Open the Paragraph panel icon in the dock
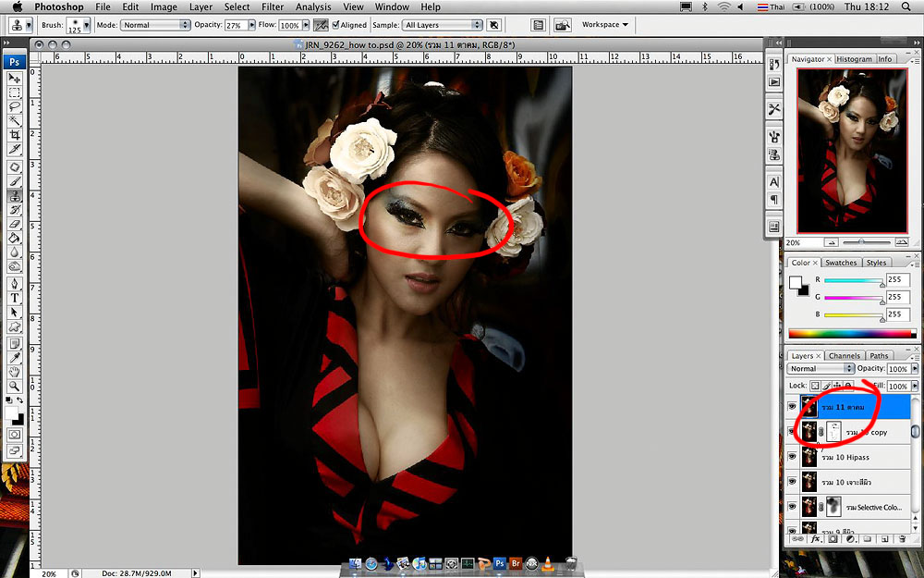This screenshot has height=578, width=924. click(774, 200)
